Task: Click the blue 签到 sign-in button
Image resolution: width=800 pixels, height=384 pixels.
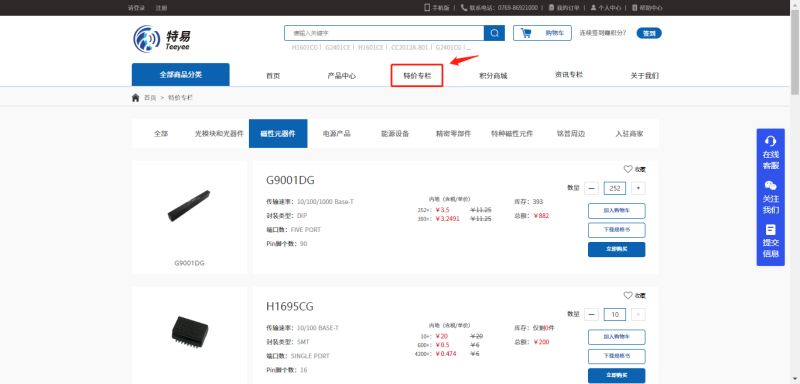Action: click(648, 33)
